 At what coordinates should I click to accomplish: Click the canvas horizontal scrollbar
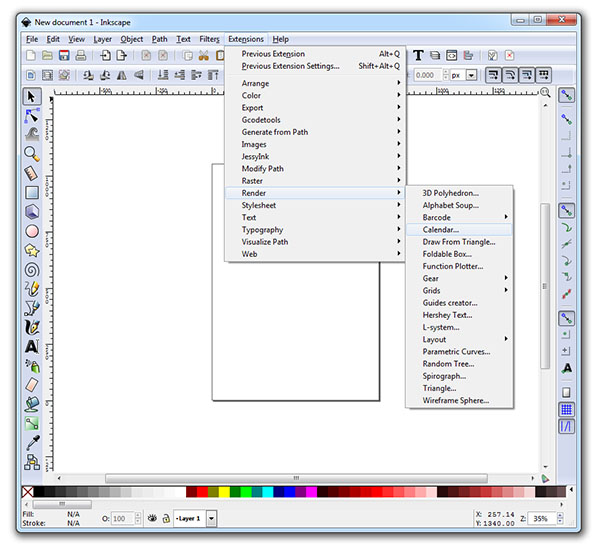(296, 478)
